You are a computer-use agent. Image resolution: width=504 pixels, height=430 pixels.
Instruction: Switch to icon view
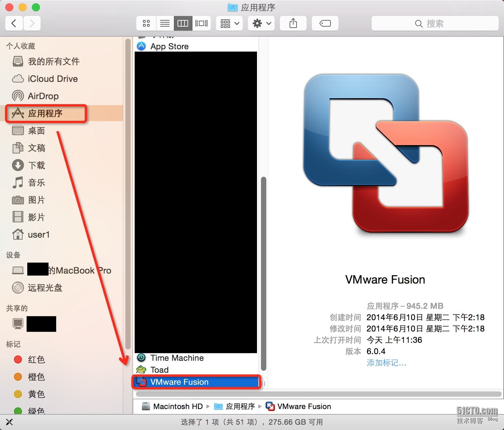(x=146, y=23)
